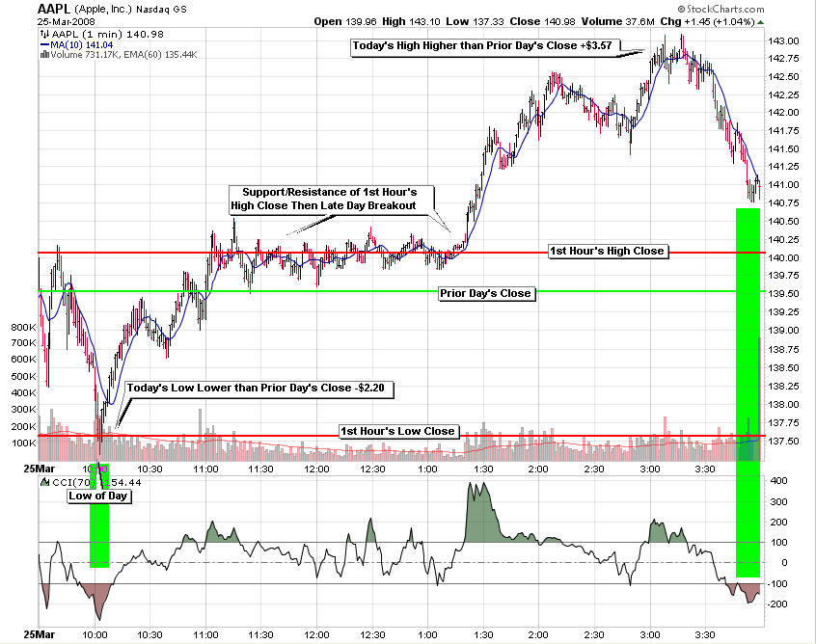816x644 pixels.
Task: Click the CCI(70) indicator legend icon
Action: [x=45, y=482]
